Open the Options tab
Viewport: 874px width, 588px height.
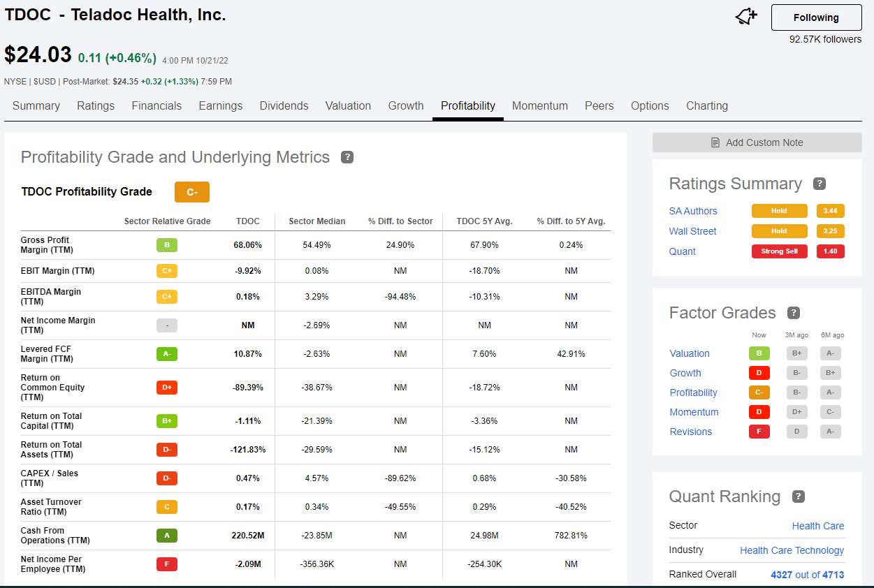(x=650, y=106)
